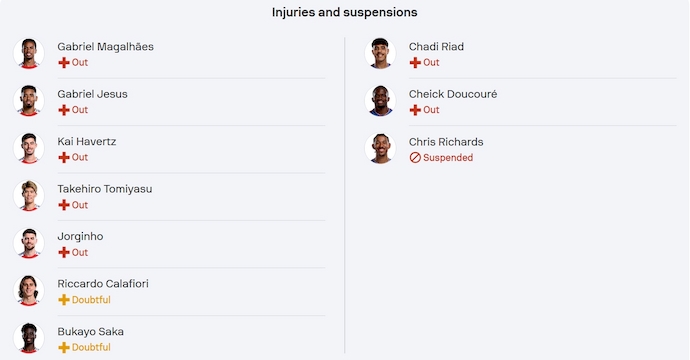Click the Suspended icon for Chris Richards
This screenshot has width=690, height=360.
415,158
